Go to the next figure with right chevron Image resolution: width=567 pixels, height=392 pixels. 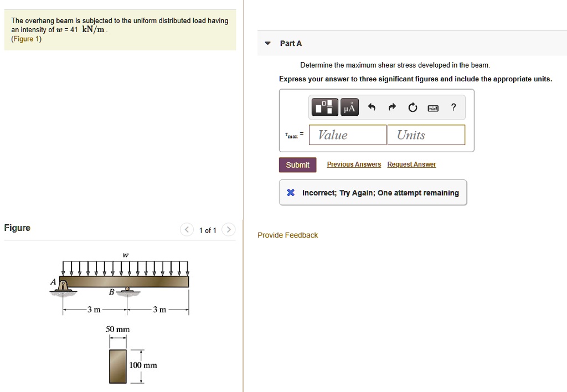[228, 229]
